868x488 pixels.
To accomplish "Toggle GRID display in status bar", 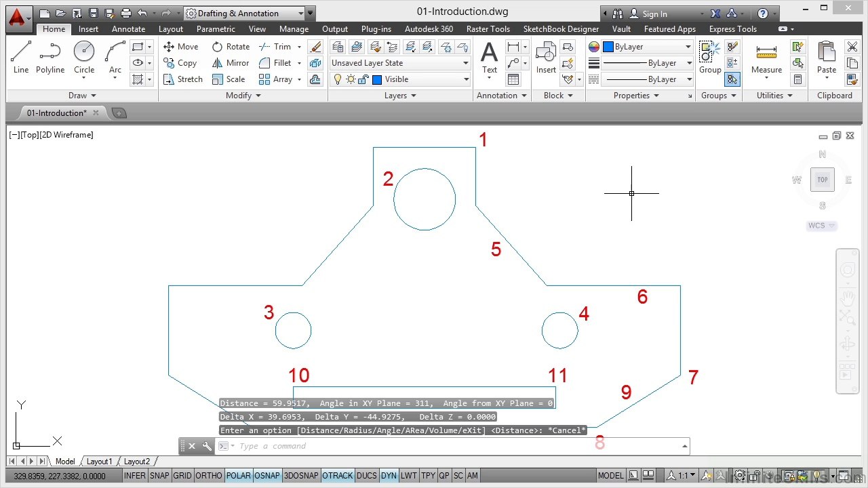I will coord(182,476).
